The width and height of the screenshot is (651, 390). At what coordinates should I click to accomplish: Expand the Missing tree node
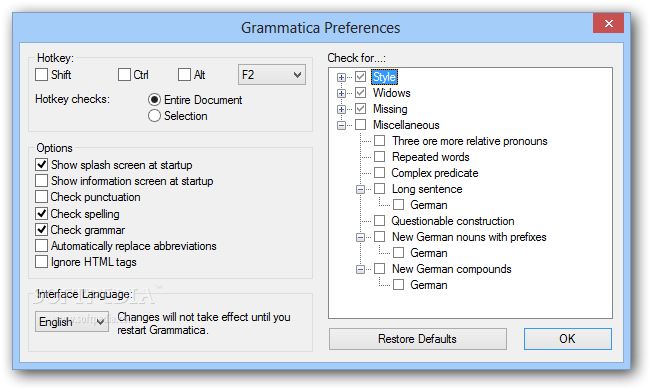point(341,109)
